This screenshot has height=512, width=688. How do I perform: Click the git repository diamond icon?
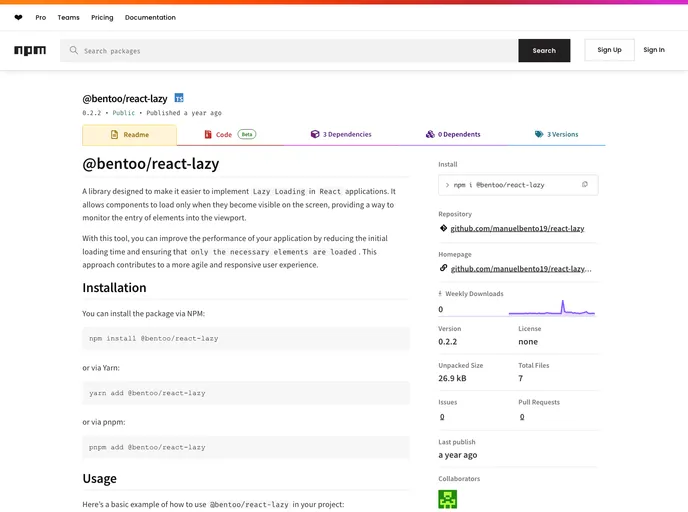(443, 228)
